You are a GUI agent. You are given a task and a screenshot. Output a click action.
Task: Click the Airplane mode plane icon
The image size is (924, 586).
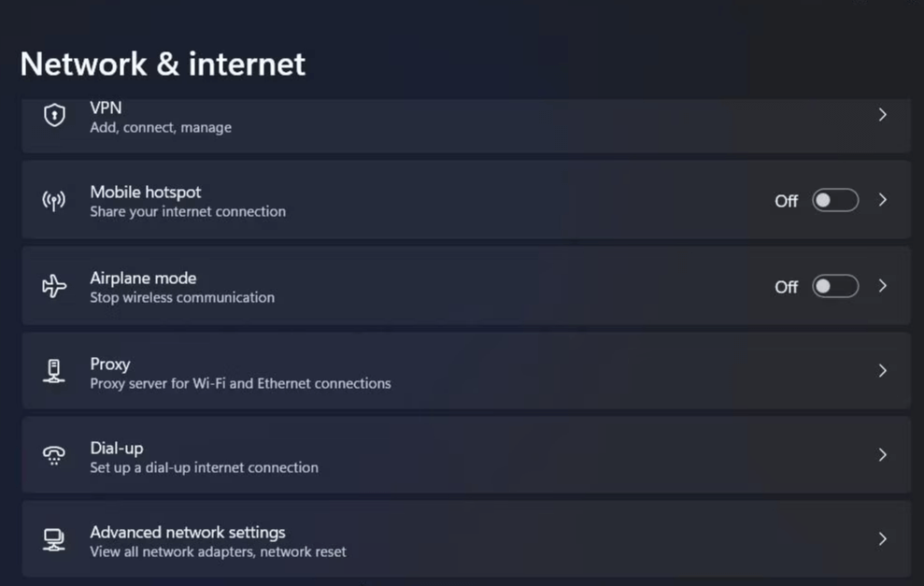tap(54, 286)
